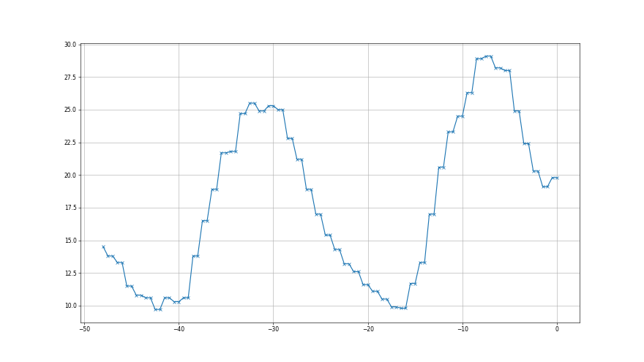This screenshot has height=362, width=644.
Task: Click the 20.0 y-axis tick label
Action: [x=70, y=176]
